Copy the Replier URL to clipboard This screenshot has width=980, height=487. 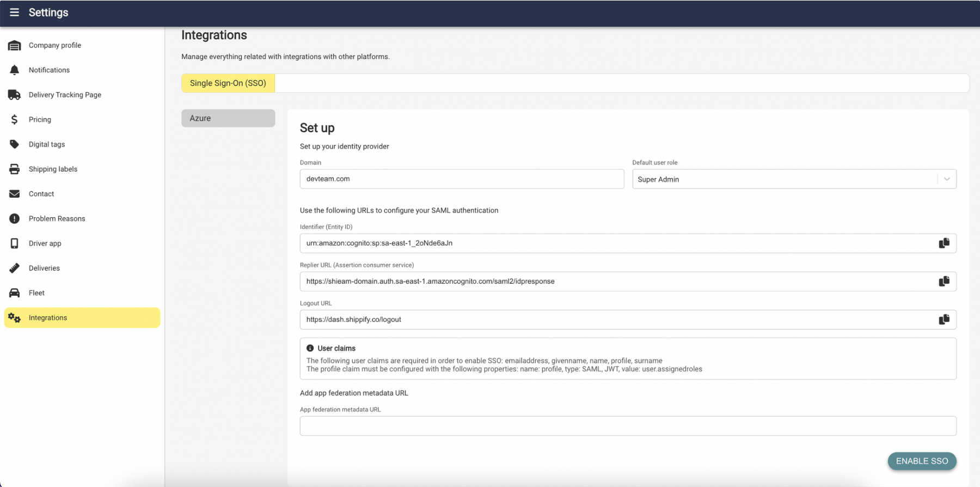click(x=944, y=281)
